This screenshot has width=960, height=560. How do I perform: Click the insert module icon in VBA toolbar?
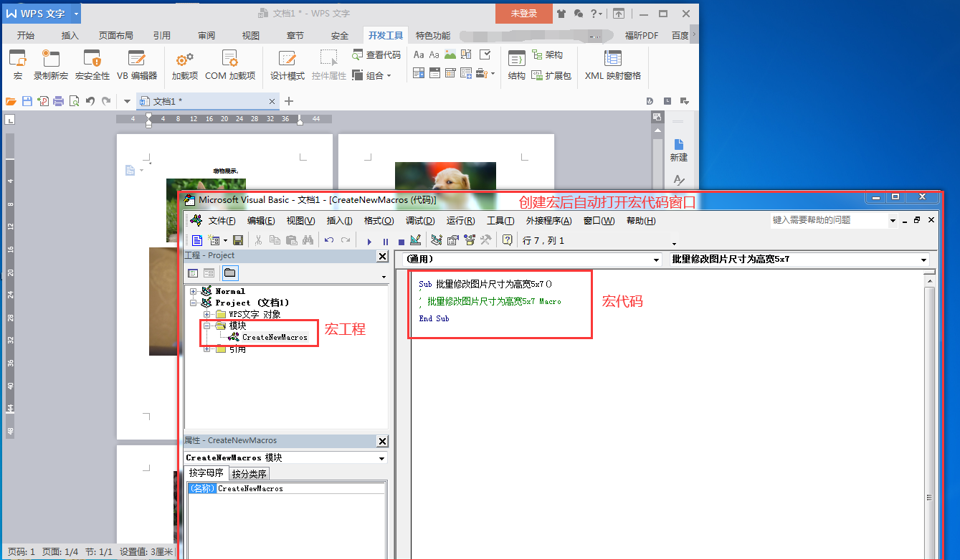pos(214,240)
